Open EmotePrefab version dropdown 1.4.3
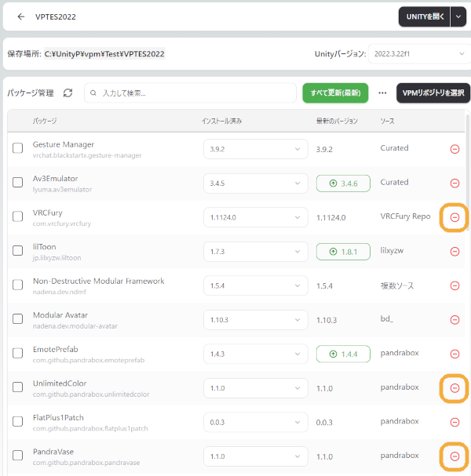 pyautogui.click(x=256, y=354)
